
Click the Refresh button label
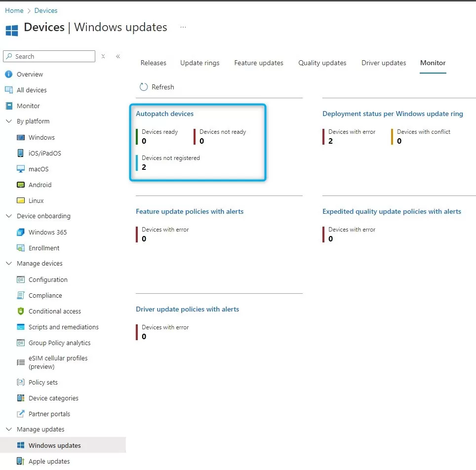163,87
